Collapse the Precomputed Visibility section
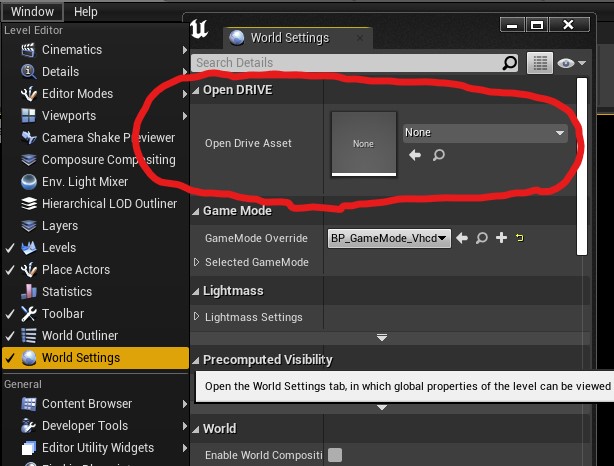 [x=196, y=361]
